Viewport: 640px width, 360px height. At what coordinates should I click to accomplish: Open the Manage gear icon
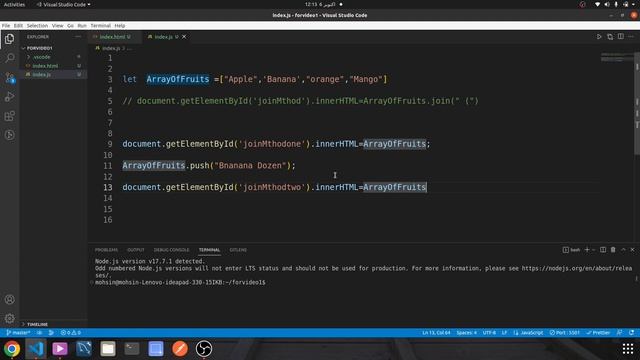click(x=9, y=318)
